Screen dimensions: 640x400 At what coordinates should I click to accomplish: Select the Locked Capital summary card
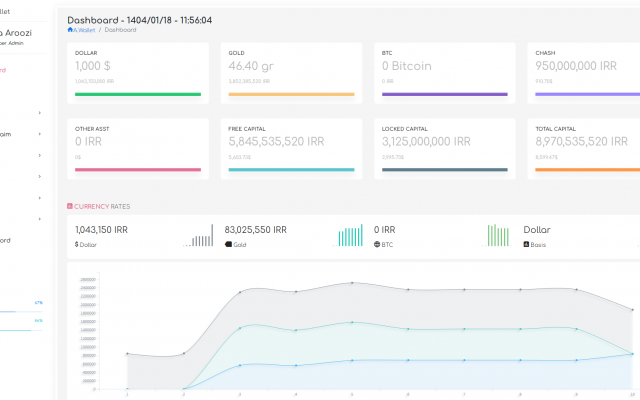tap(445, 148)
